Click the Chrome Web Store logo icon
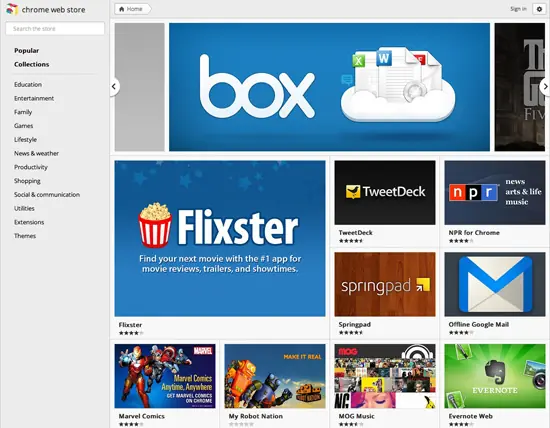Viewport: 550px width, 428px height. click(12, 9)
